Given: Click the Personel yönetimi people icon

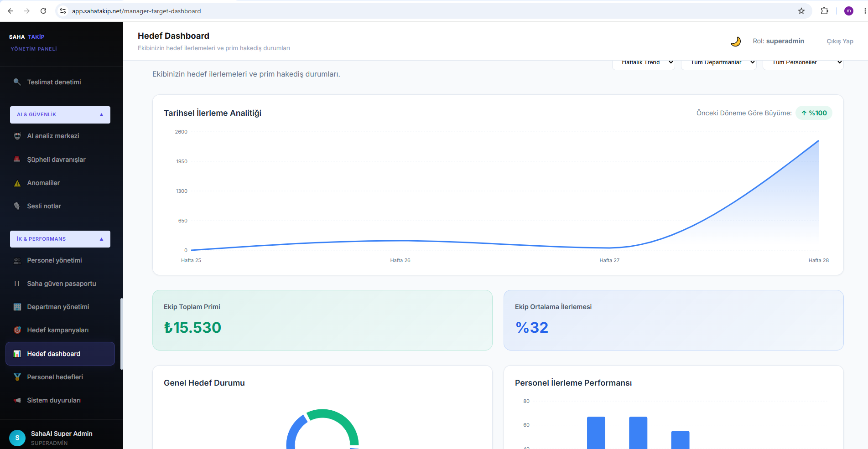Looking at the screenshot, I should tap(17, 261).
